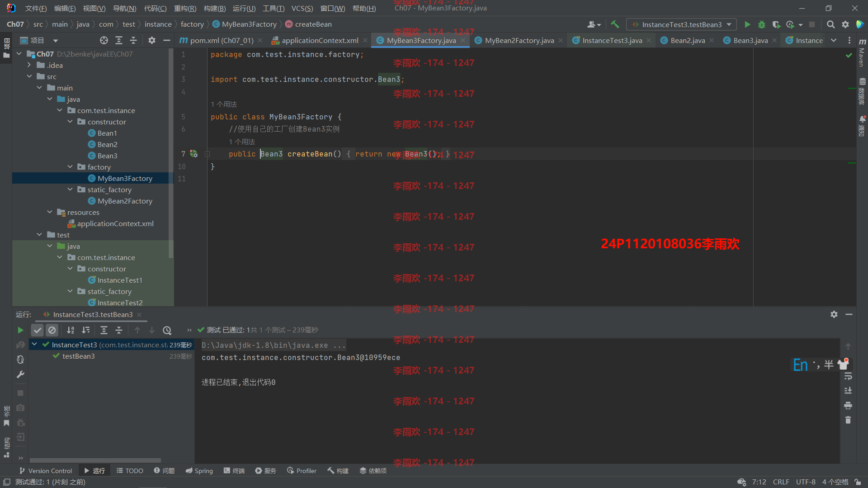Click the run gutter icon at line 7
The image size is (868, 488).
[x=194, y=154]
